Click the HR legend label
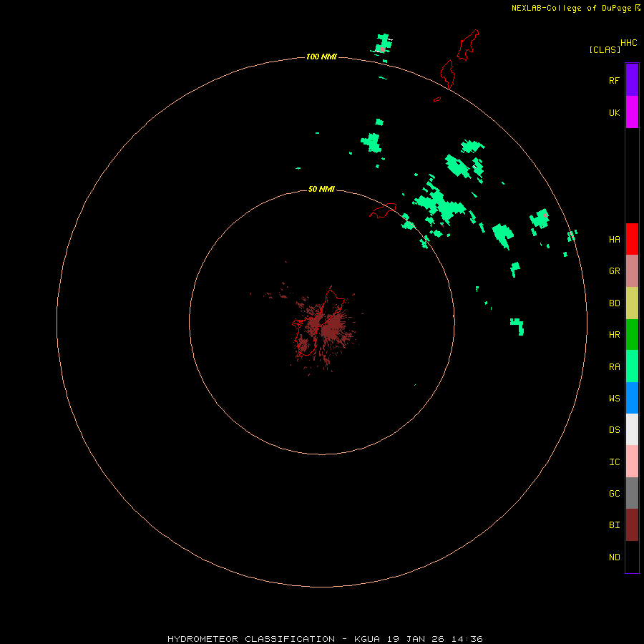 (x=614, y=335)
